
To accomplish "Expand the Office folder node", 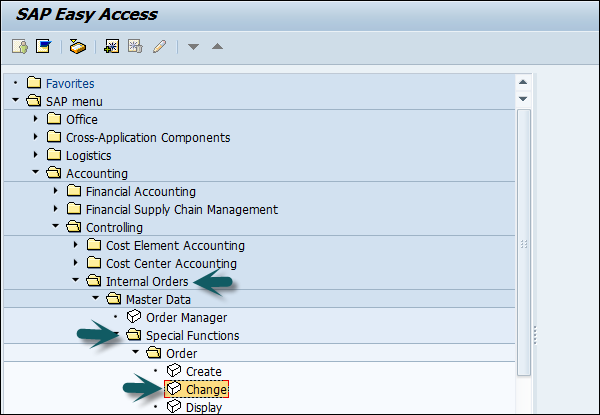I will (x=37, y=119).
